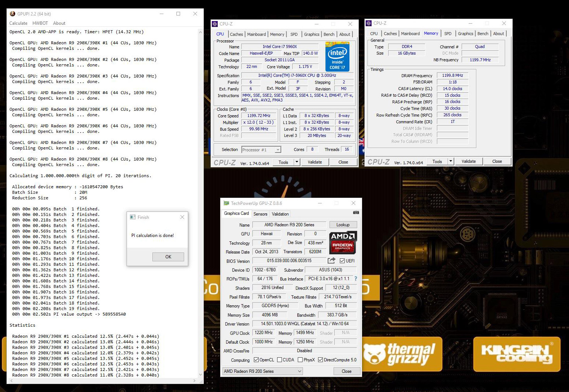569x392 pixels.
Task: Select Graphics Card tab in GPU-Z
Action: 237,213
